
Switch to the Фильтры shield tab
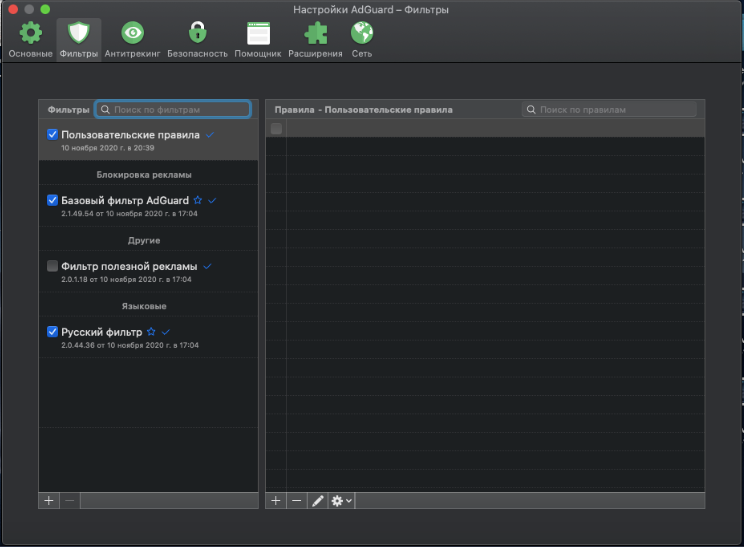(79, 38)
